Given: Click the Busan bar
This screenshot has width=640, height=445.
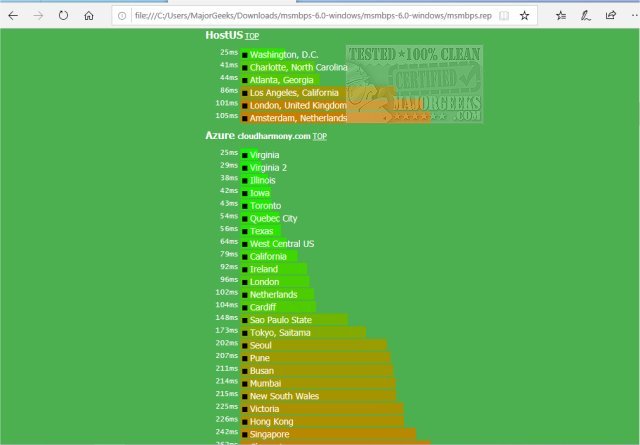Looking at the screenshot, I should (x=317, y=370).
